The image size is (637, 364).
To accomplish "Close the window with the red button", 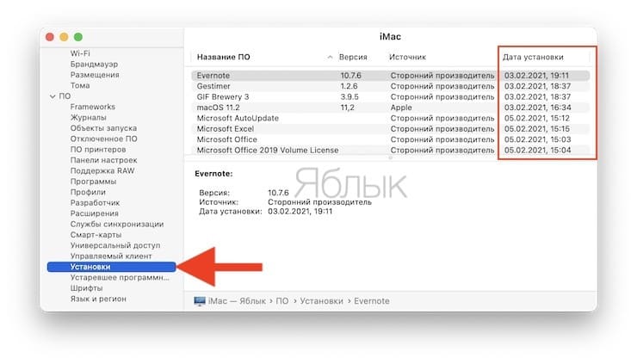I will tap(50, 37).
